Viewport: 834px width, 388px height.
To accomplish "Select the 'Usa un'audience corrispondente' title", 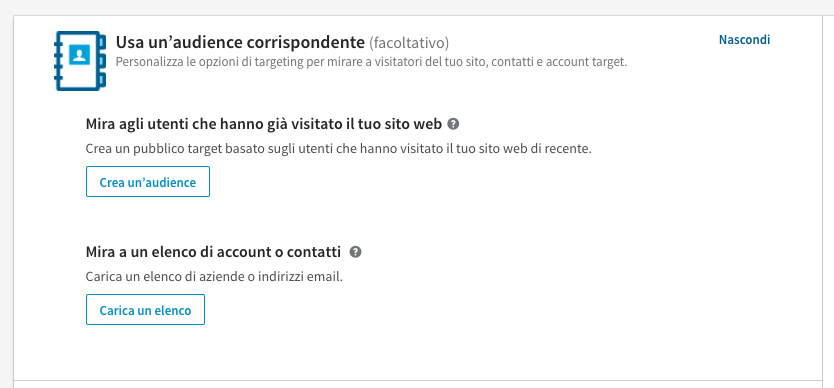I will (240, 42).
